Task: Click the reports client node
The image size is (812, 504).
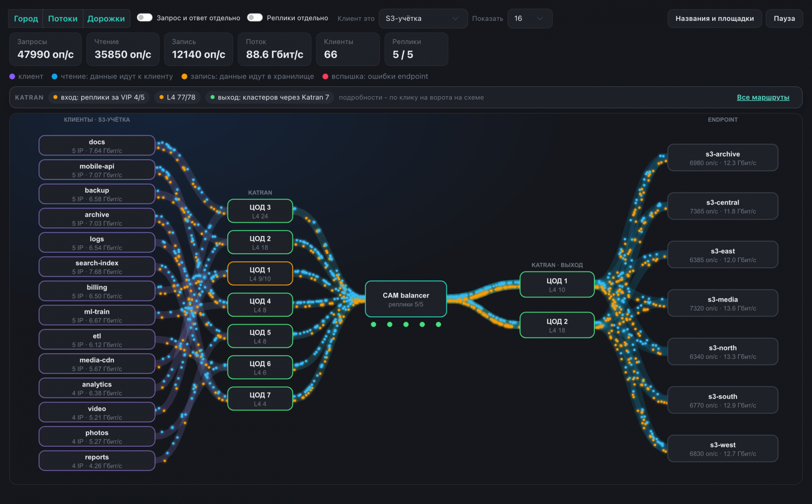Action: pyautogui.click(x=97, y=461)
